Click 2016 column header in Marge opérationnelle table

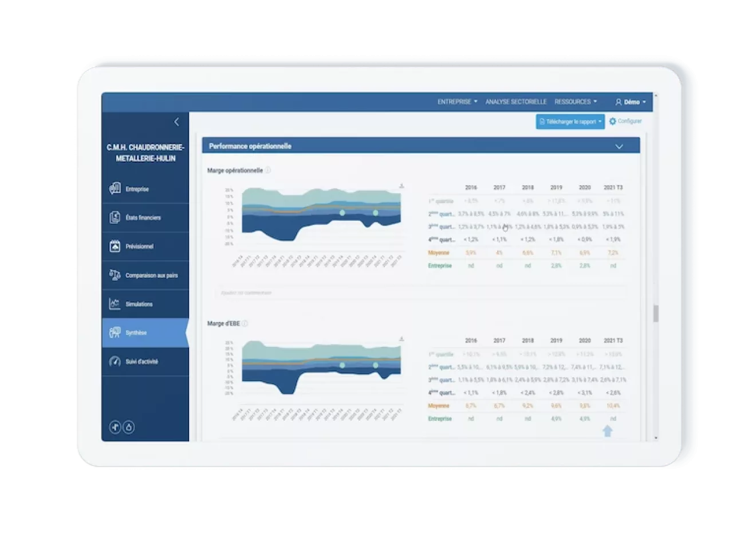tap(471, 187)
